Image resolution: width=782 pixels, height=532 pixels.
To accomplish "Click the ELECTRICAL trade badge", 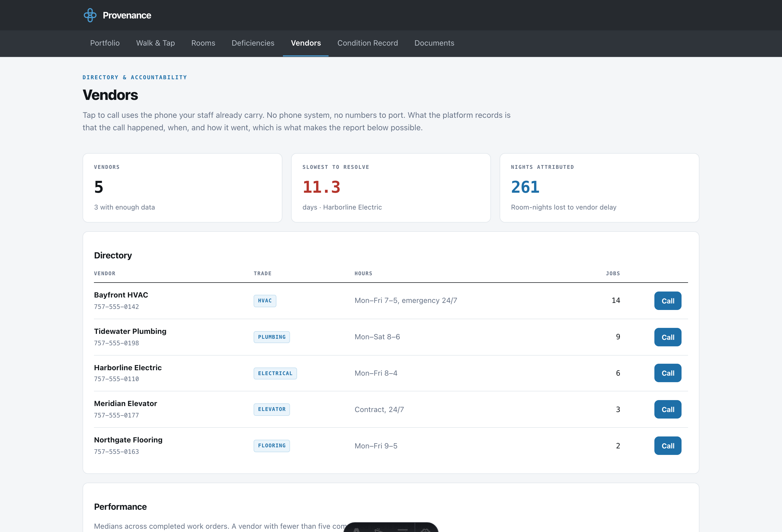I will tap(275, 373).
